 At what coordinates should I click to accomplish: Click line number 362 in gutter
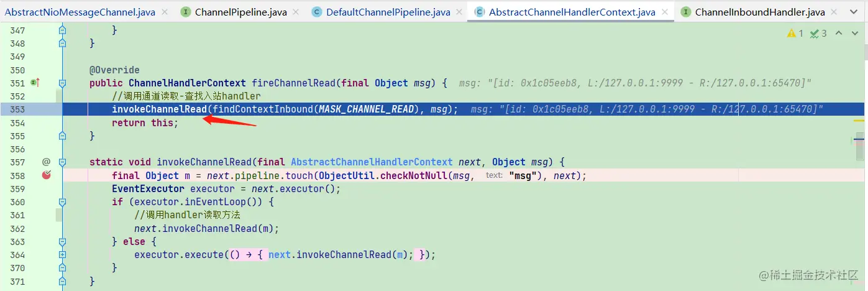click(x=17, y=228)
